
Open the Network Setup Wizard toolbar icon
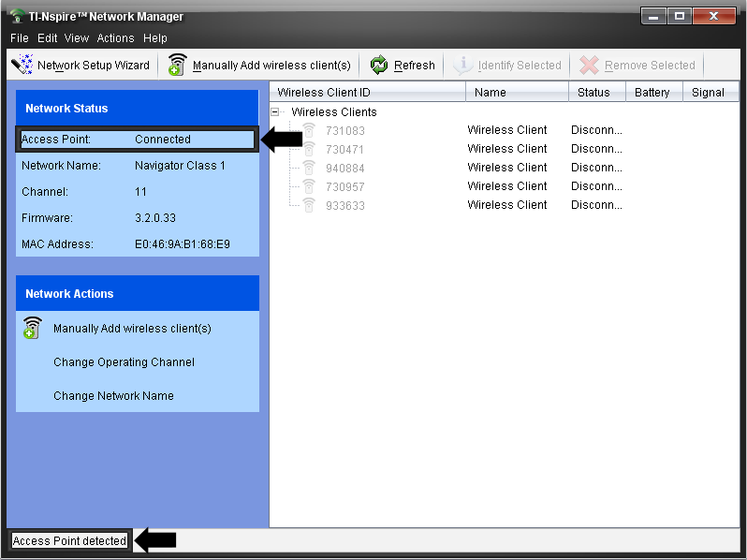click(x=22, y=66)
